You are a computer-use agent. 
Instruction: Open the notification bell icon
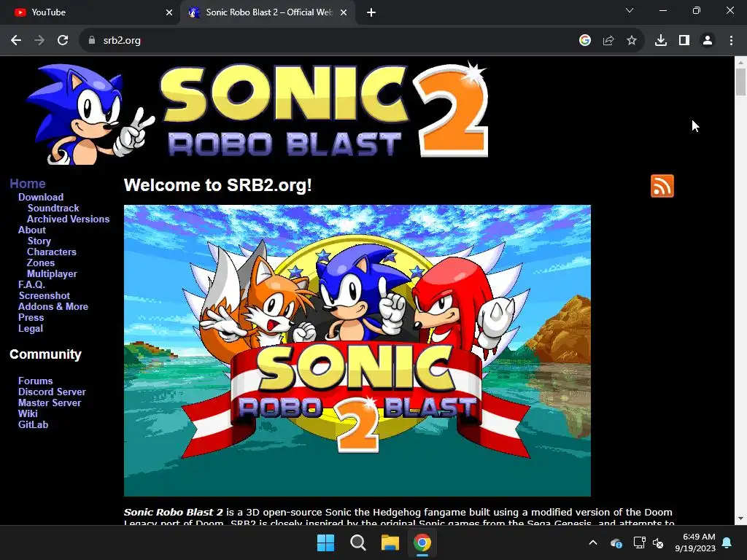727,542
